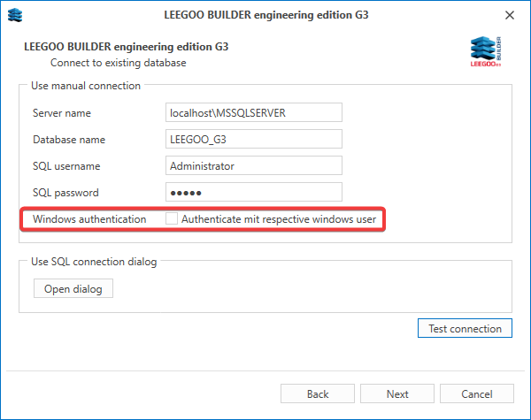Screen dimensions: 531x420
Task: Click the Database name field LEEGOO_G3
Action: [254, 139]
